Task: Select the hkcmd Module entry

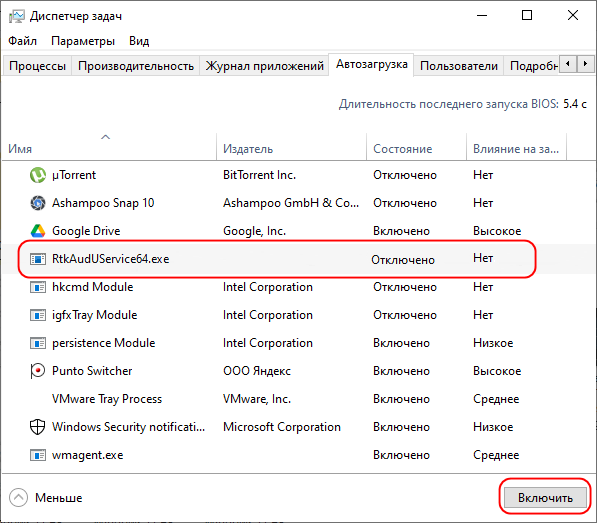Action: (93, 287)
